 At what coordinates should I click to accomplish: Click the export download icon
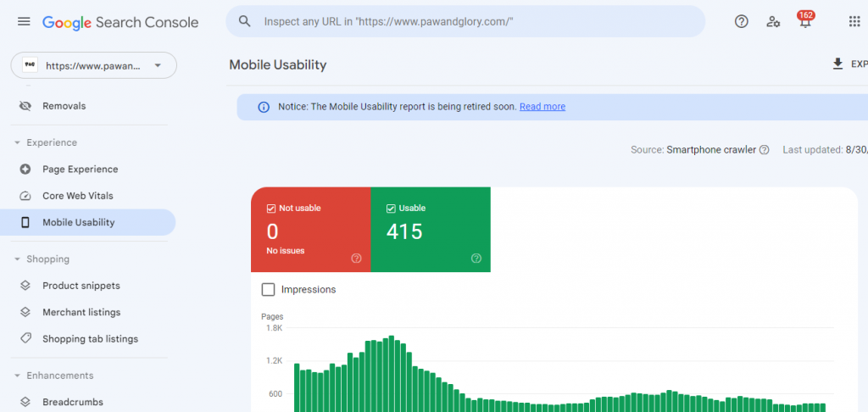click(837, 64)
